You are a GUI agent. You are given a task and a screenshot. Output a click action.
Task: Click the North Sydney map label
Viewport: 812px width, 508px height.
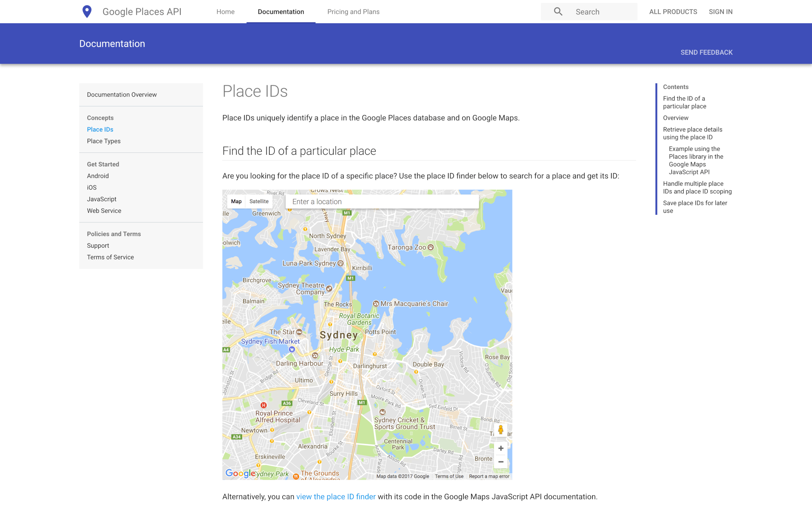(x=327, y=236)
